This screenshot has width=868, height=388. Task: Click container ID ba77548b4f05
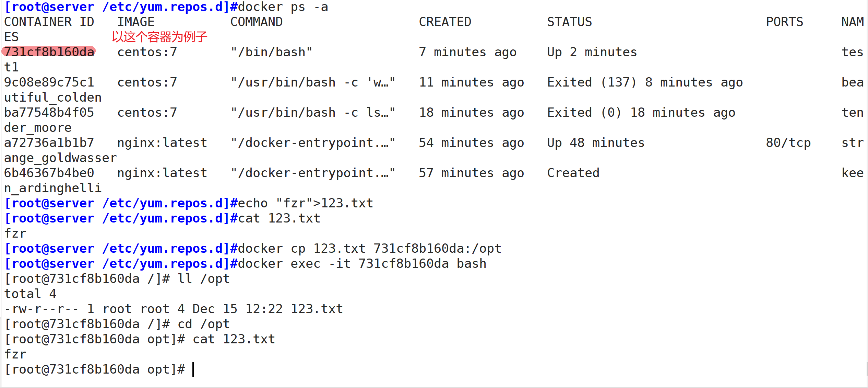(49, 113)
